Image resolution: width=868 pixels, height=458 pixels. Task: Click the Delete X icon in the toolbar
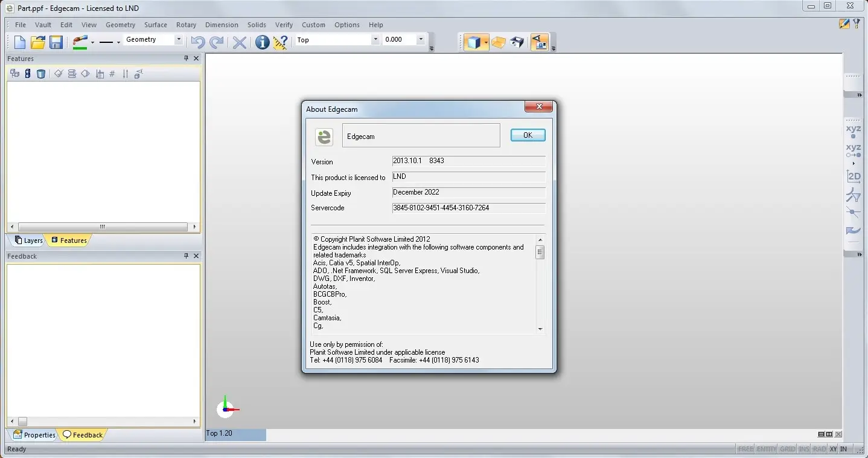[x=240, y=42]
